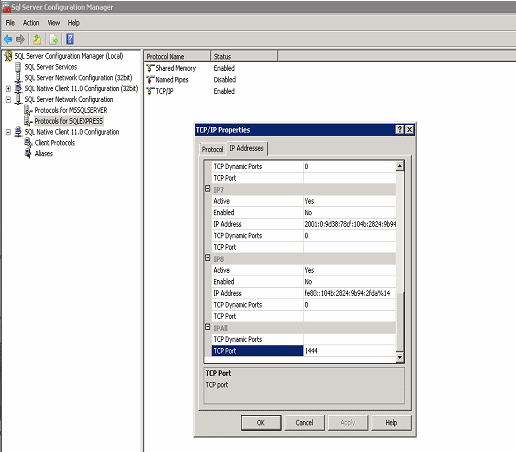Collapse the IPAll section
Image resolution: width=516 pixels, height=452 pixels.
208,327
